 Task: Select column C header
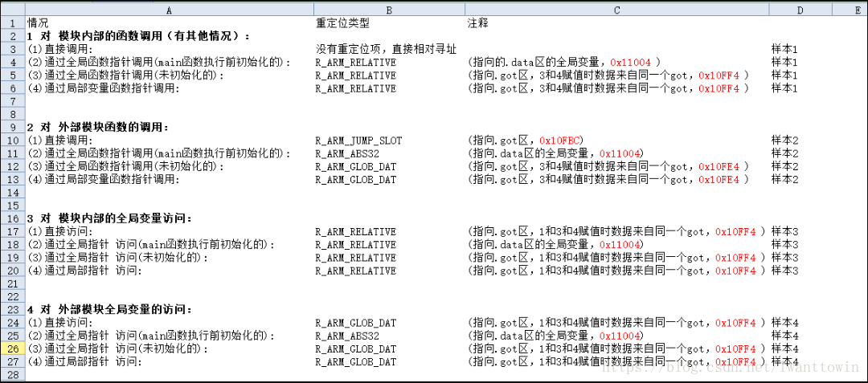coord(616,10)
